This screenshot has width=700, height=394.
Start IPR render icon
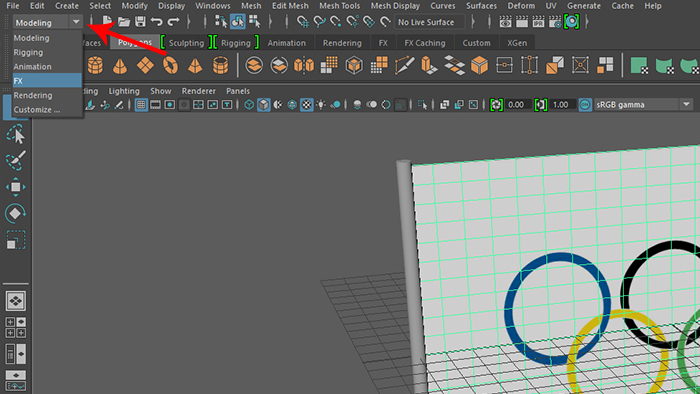(x=538, y=21)
